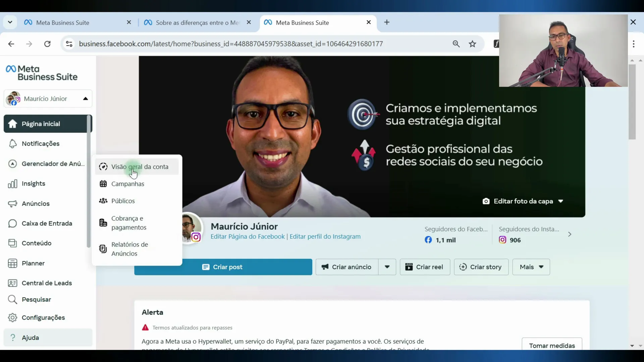This screenshot has width=644, height=362.
Task: Click the site information icon in address bar
Action: click(69, 44)
